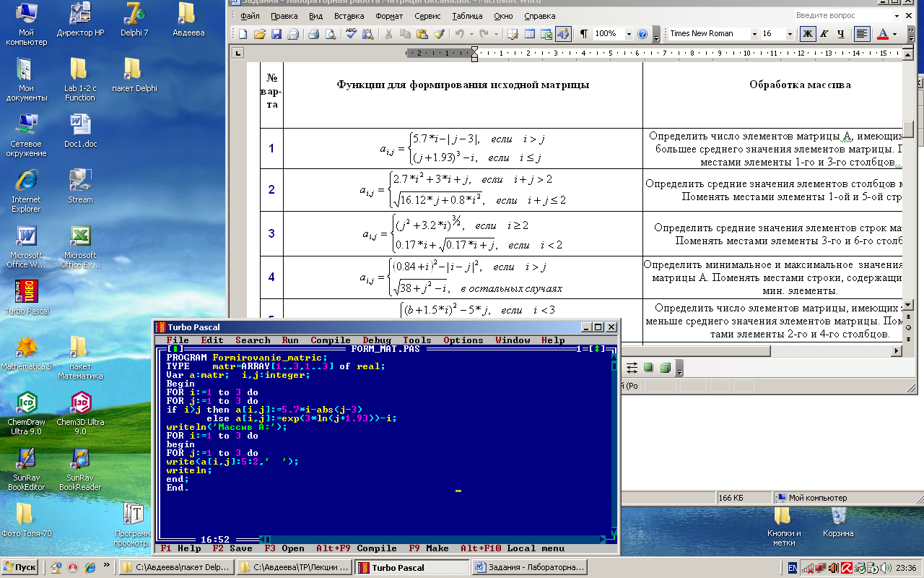The width and height of the screenshot is (924, 578).
Task: Toggle the Drawing toolbar button in Word
Action: (563, 34)
